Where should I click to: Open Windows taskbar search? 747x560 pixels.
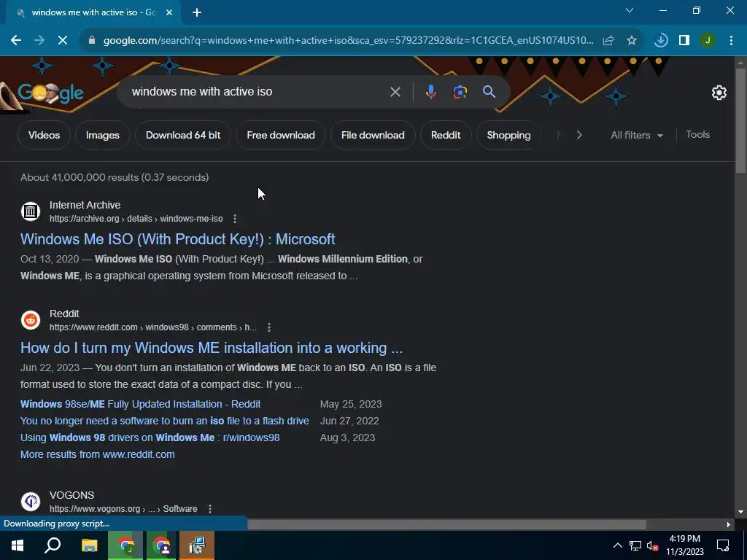pyautogui.click(x=53, y=545)
